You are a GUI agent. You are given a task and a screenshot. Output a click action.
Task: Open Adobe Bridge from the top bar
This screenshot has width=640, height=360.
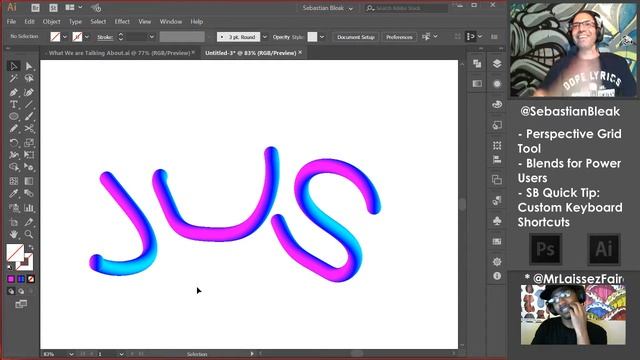tap(36, 8)
